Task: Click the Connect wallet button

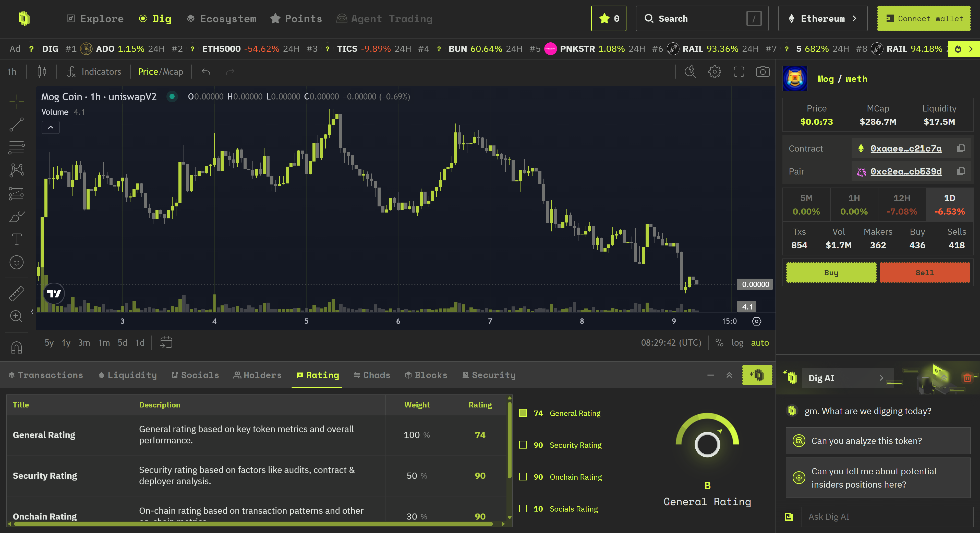Action: (x=924, y=18)
